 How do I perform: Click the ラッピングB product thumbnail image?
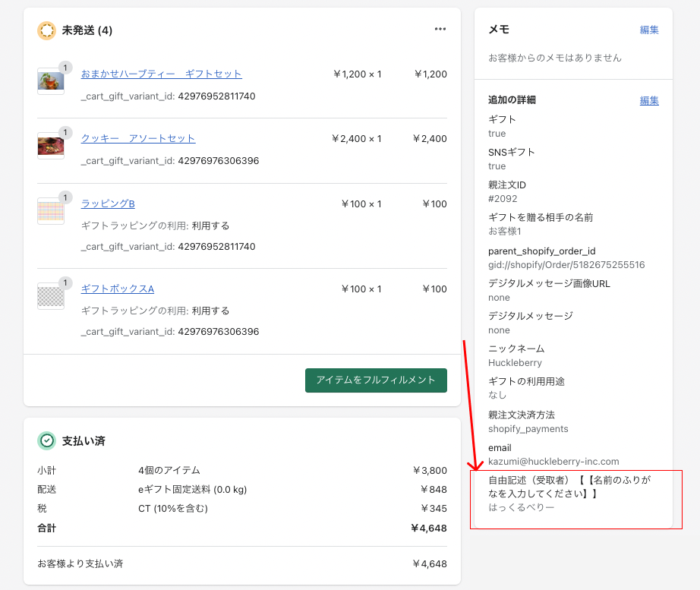click(51, 210)
